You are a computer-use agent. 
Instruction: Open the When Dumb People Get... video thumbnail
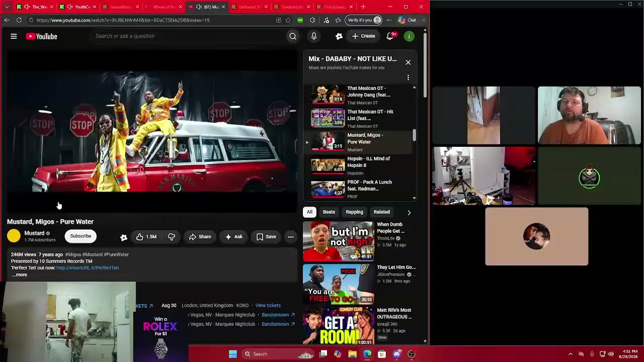click(x=339, y=241)
